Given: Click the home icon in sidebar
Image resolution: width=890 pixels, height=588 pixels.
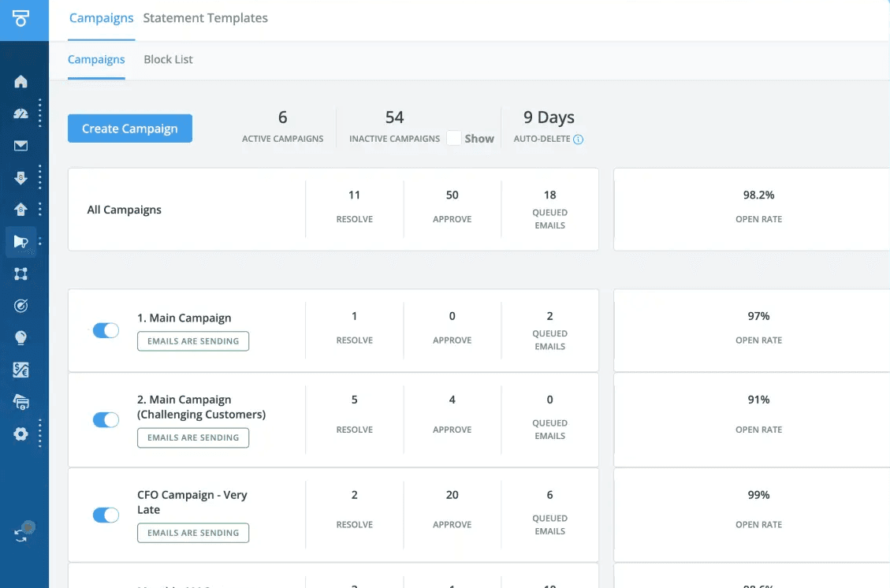Looking at the screenshot, I should (21, 81).
